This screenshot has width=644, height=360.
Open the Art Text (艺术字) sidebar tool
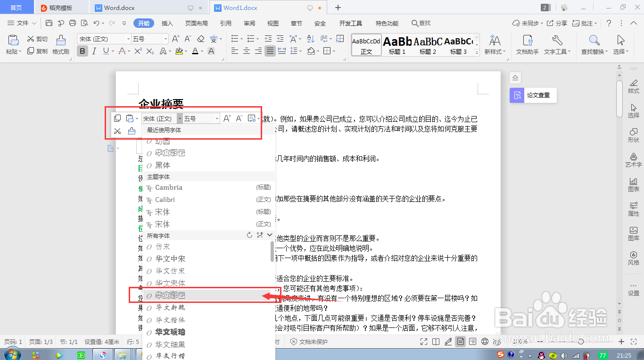(633, 159)
